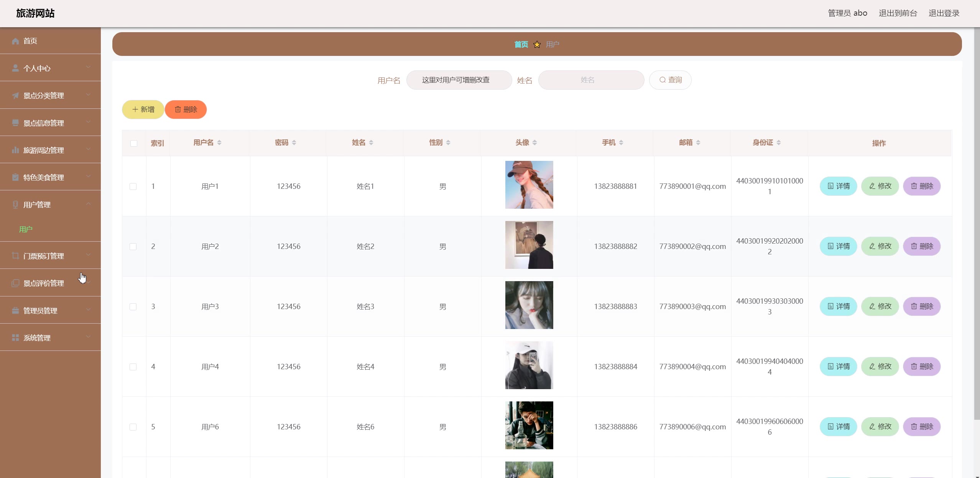The width and height of the screenshot is (980, 478).
Task: Sort by the 性别 column arrows
Action: [x=448, y=142]
